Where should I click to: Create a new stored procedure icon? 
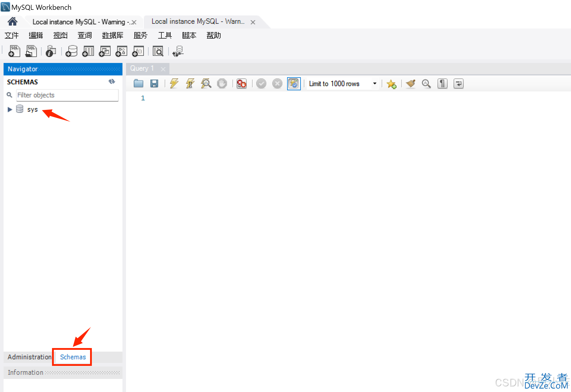pyautogui.click(x=121, y=51)
